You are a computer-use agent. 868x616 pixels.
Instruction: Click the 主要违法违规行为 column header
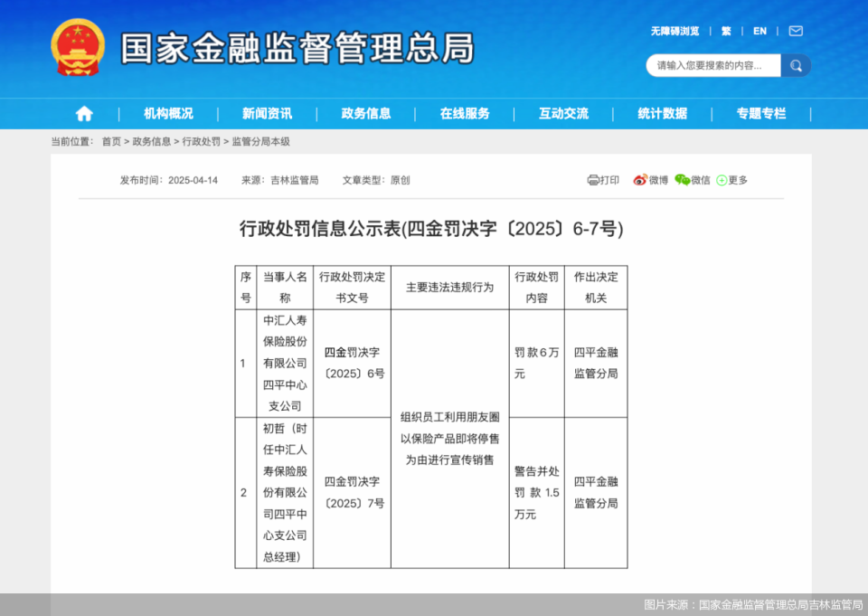(450, 288)
